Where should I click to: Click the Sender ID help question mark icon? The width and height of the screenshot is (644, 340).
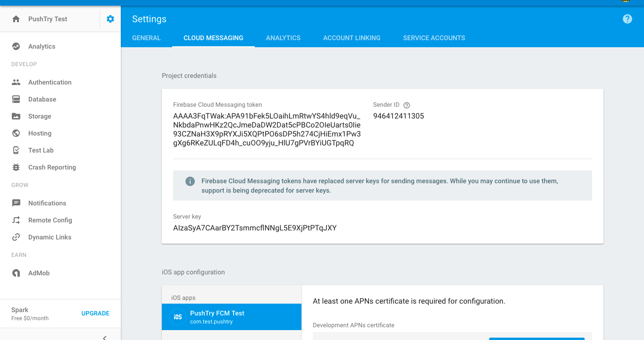click(407, 105)
